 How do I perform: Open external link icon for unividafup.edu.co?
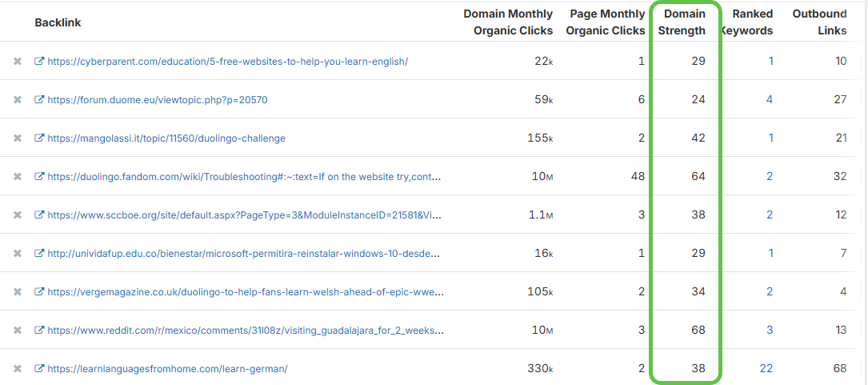tap(39, 253)
